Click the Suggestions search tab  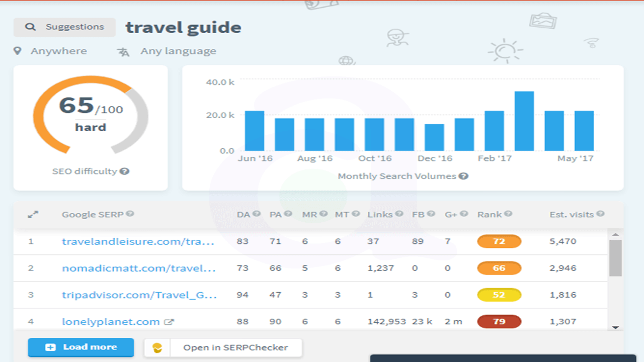(x=64, y=27)
